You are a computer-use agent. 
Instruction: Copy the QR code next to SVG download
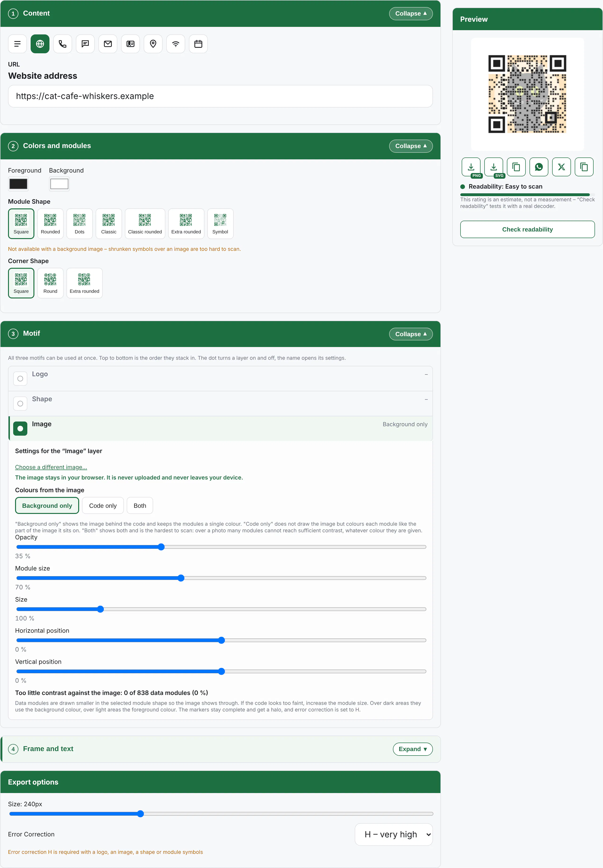click(x=516, y=167)
